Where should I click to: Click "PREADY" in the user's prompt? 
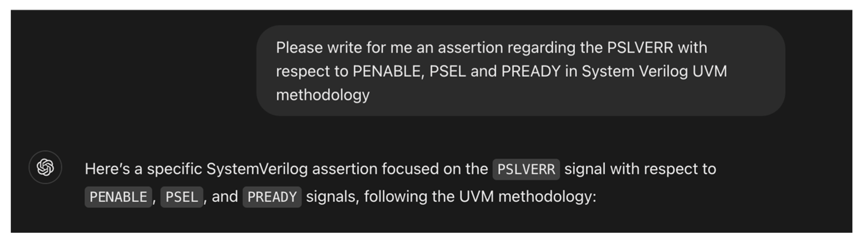click(531, 71)
